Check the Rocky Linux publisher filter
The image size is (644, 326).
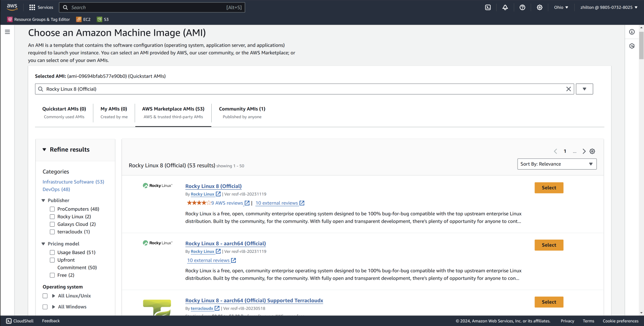pyautogui.click(x=52, y=217)
